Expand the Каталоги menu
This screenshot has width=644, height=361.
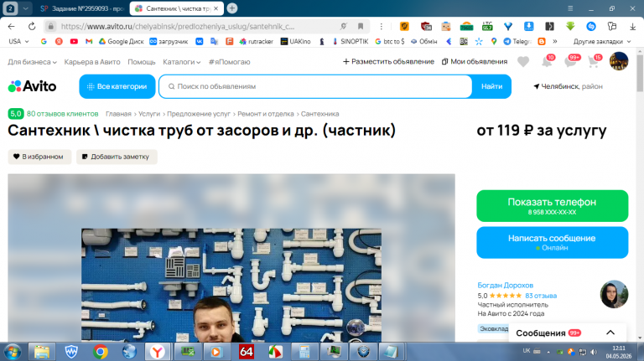coord(181,62)
